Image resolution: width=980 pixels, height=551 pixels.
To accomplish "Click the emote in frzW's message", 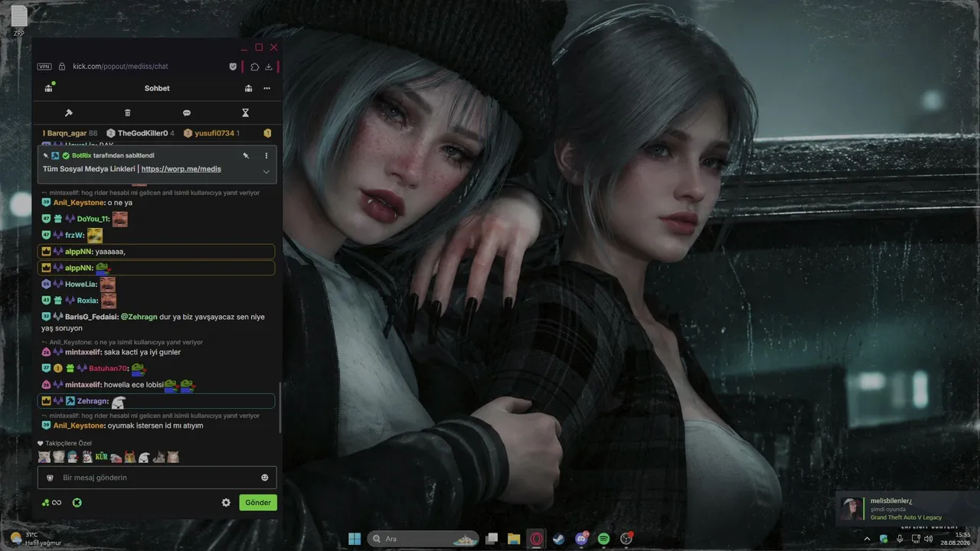I will click(x=95, y=235).
